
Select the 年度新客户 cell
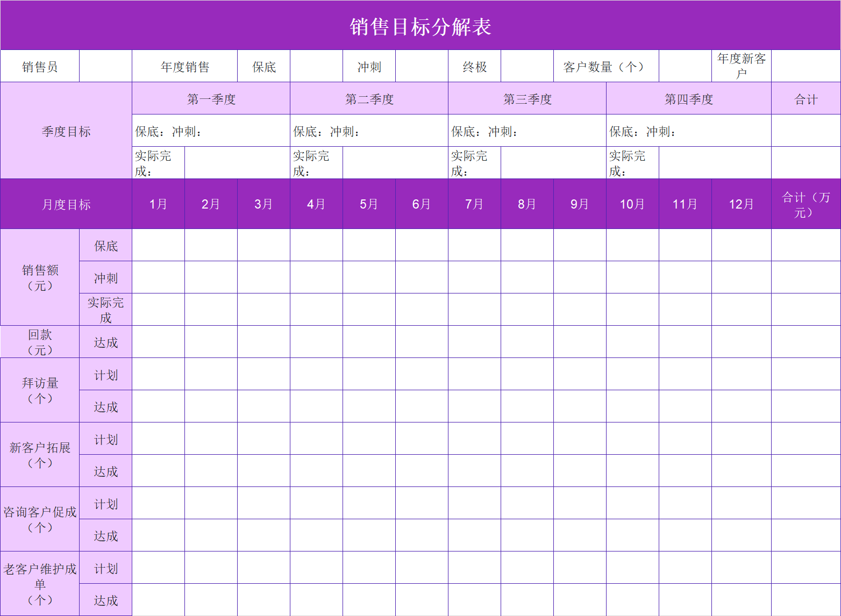point(741,66)
